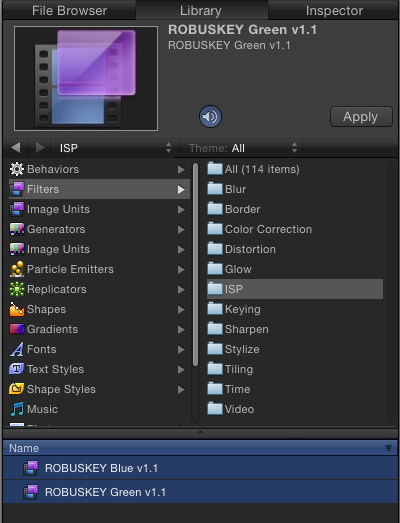Click the Replicators icon
Image resolution: width=400 pixels, height=523 pixels.
tap(17, 289)
